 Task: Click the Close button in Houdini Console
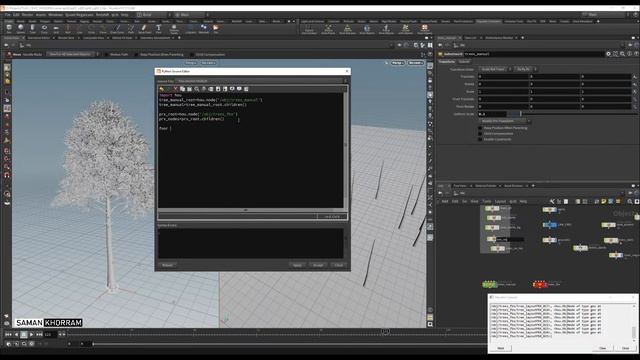click(x=625, y=348)
